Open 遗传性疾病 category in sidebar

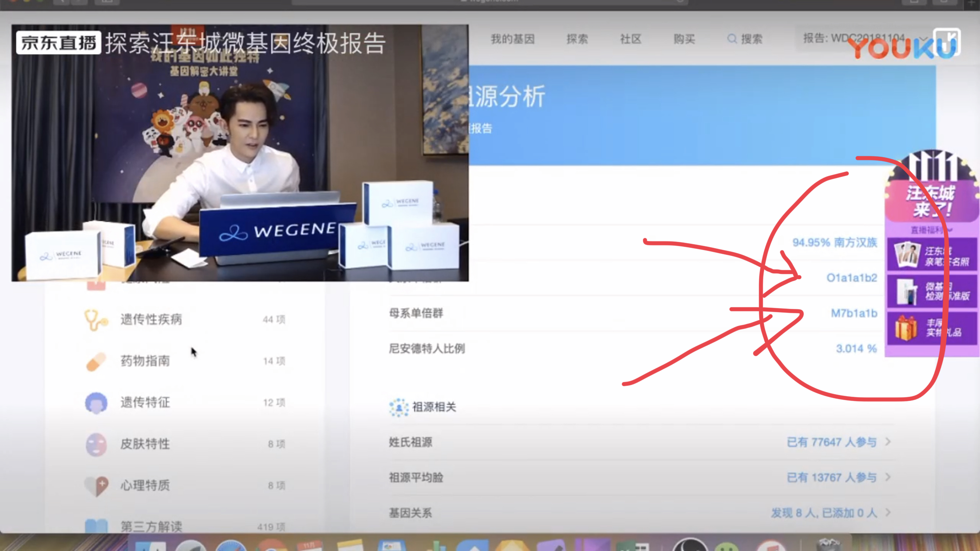(x=185, y=319)
